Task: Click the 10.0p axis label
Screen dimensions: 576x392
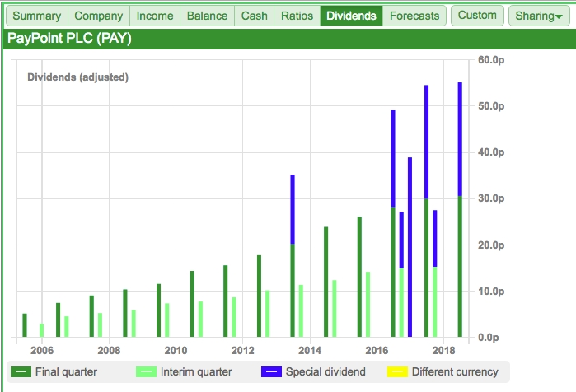Action: coord(491,291)
